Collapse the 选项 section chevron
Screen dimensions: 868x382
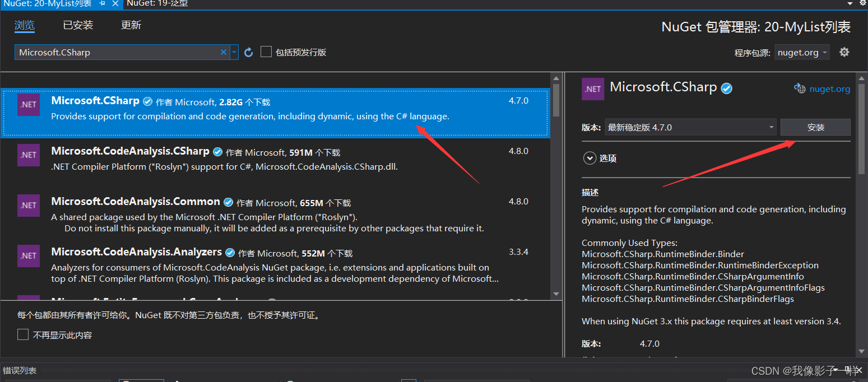[x=590, y=158]
